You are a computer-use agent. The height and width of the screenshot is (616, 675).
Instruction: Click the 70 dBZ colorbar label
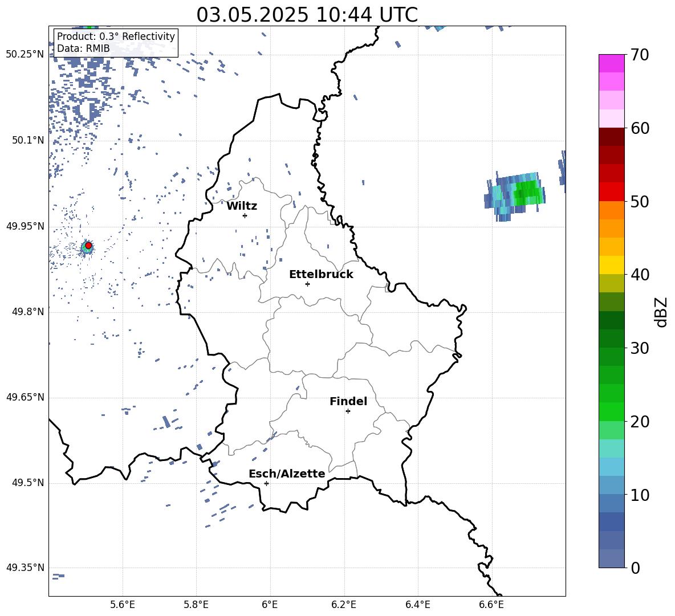(640, 55)
